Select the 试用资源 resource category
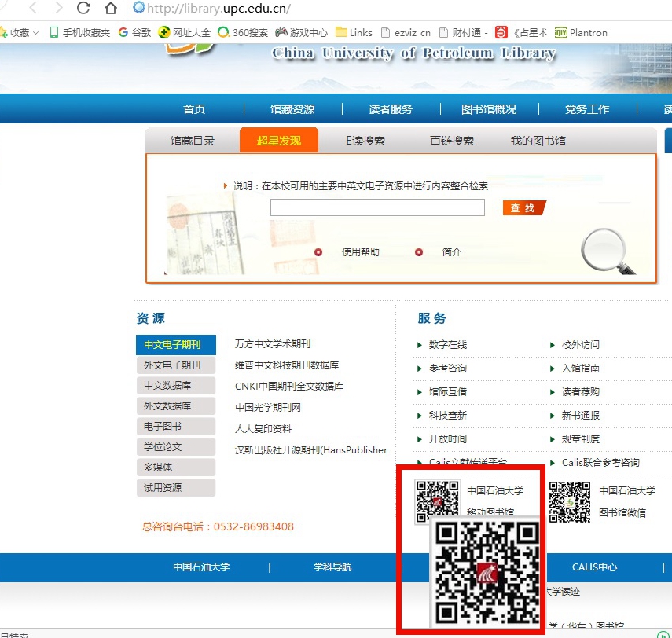 click(176, 488)
